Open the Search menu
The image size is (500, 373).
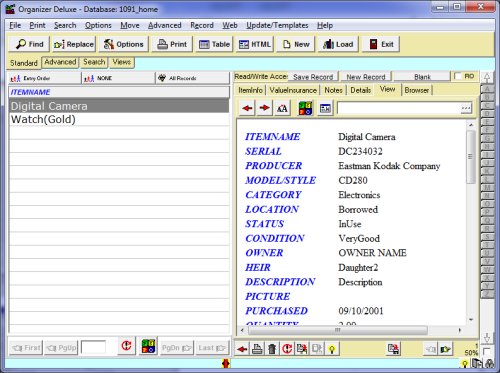[x=65, y=25]
